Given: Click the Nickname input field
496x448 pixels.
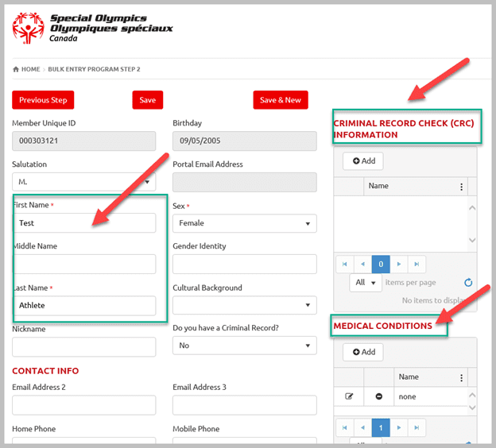Looking at the screenshot, I should point(83,347).
